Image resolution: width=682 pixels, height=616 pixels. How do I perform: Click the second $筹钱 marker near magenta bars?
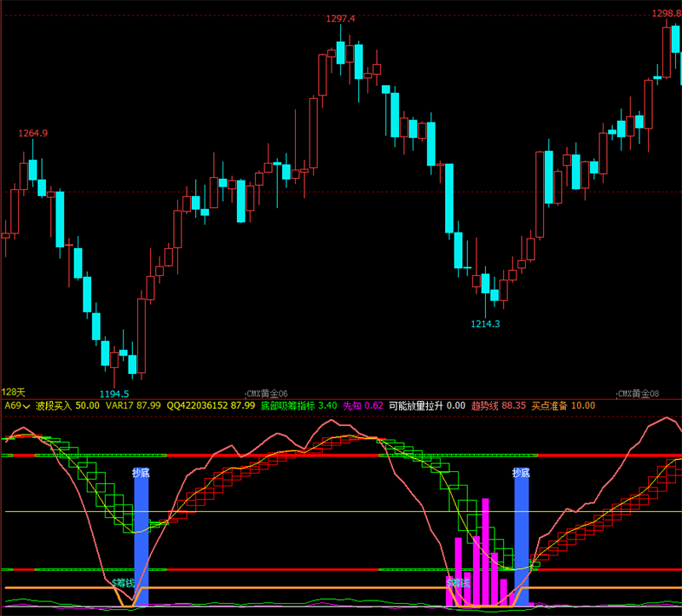point(459,583)
